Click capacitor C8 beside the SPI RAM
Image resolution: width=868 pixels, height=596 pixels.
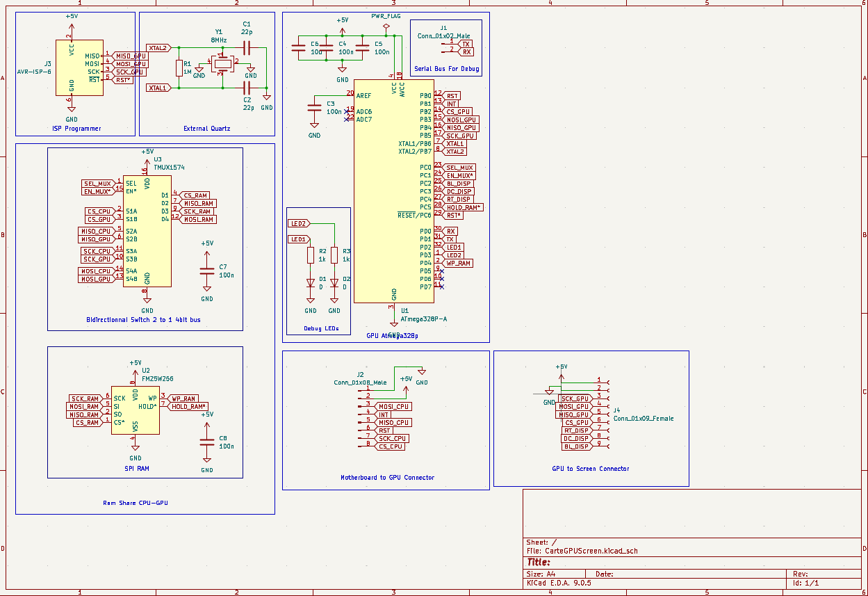(x=207, y=442)
